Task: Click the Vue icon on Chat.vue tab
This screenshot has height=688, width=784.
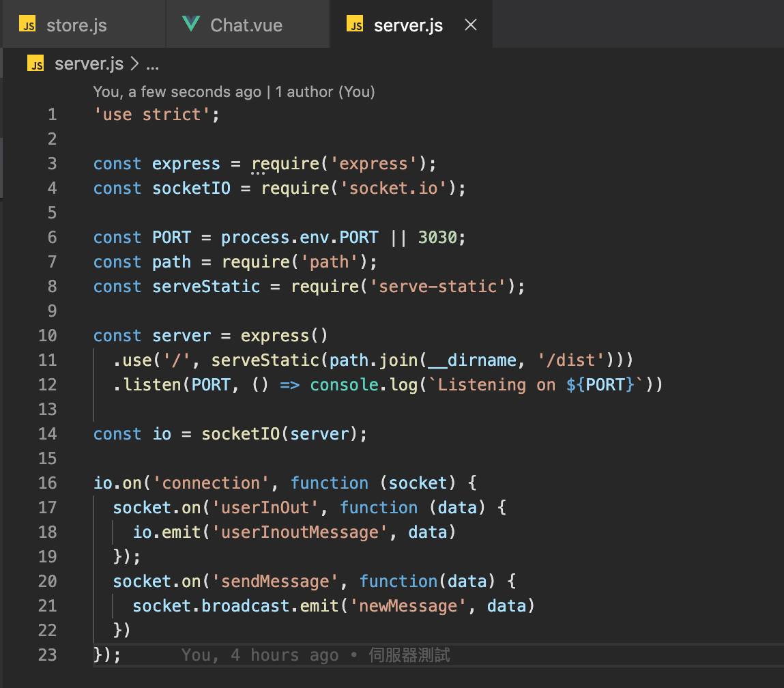Action: point(191,24)
